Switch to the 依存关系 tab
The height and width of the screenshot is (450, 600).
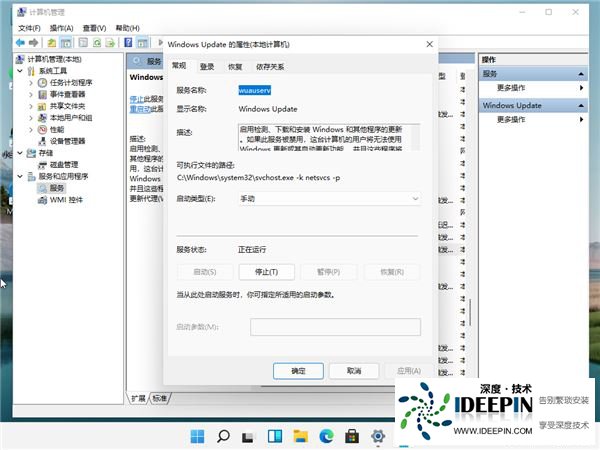[x=270, y=67]
